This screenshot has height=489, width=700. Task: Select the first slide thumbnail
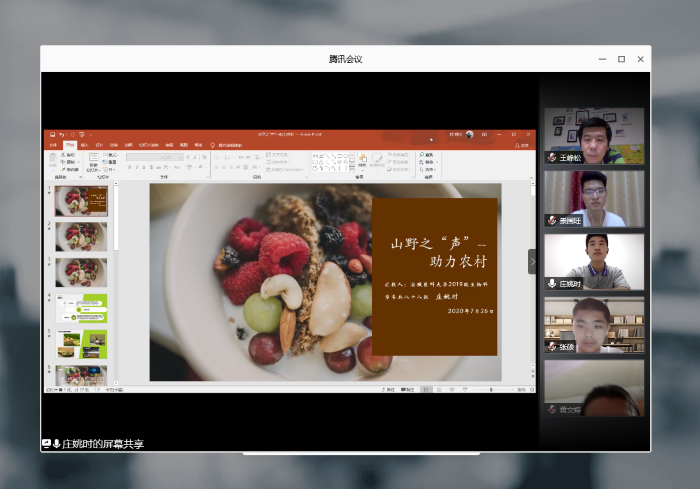pos(81,201)
